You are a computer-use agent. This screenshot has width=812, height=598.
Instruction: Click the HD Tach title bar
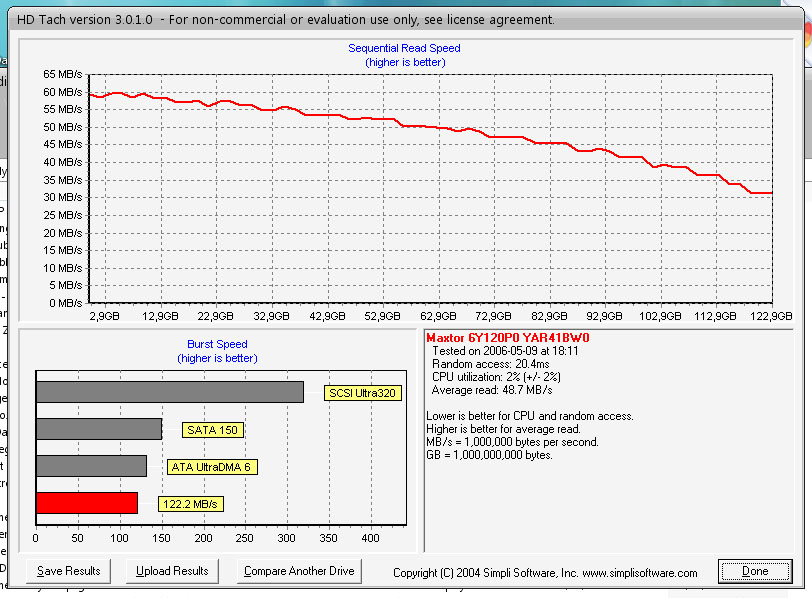(x=405, y=20)
